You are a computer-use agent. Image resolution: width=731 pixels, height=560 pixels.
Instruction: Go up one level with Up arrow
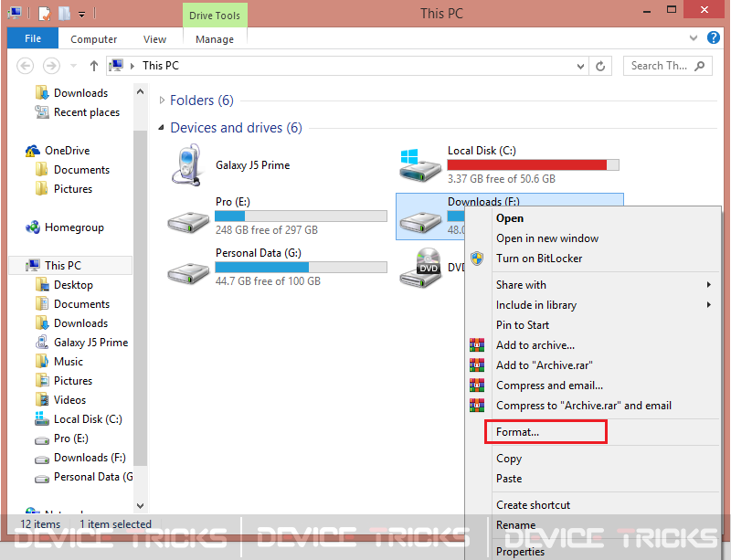(94, 66)
